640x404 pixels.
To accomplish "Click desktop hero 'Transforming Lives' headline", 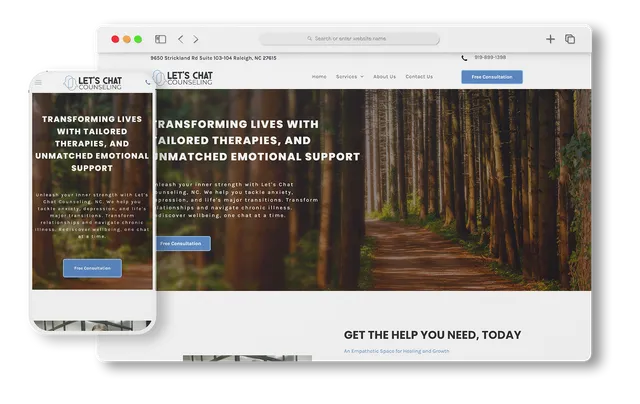I will pyautogui.click(x=257, y=140).
